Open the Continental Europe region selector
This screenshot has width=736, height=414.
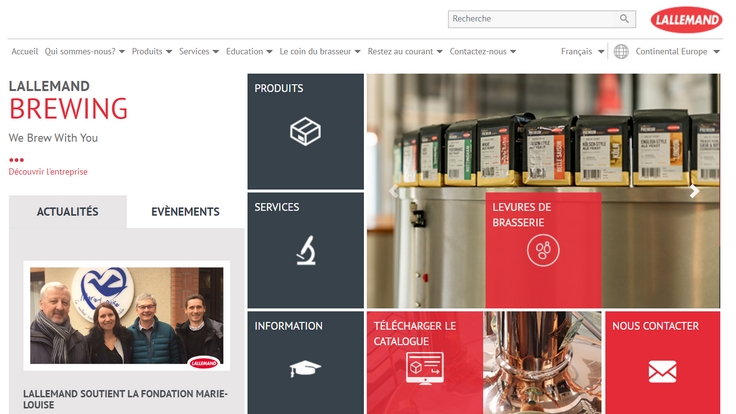[677, 51]
